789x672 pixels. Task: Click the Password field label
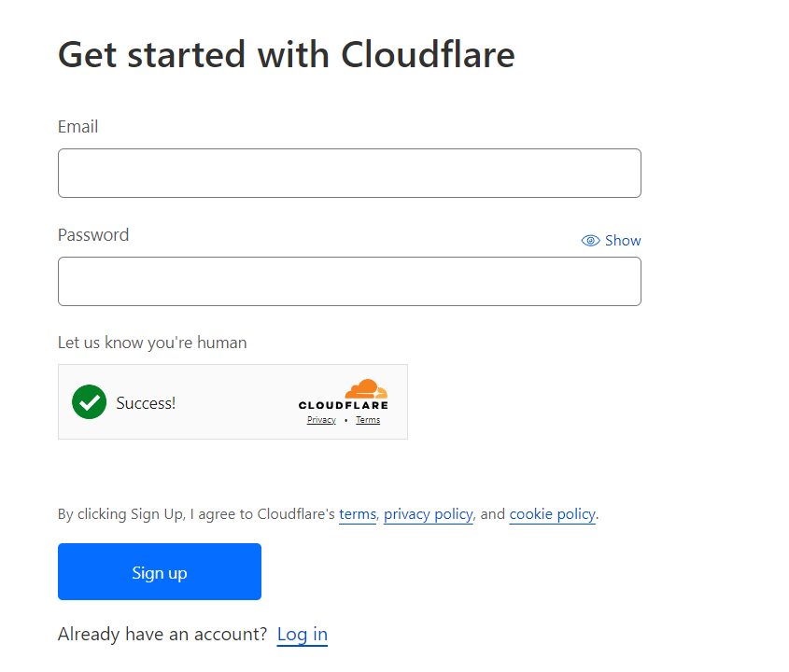point(93,235)
